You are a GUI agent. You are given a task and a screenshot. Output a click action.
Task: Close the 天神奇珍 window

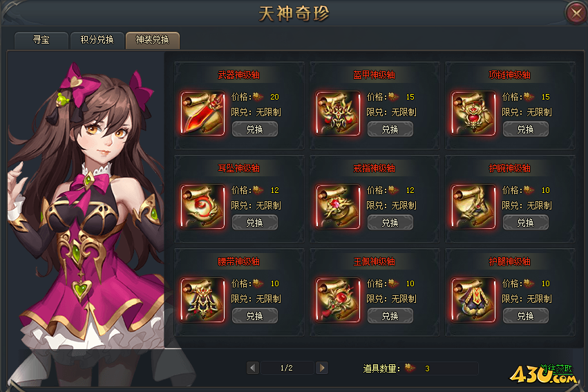tap(576, 14)
